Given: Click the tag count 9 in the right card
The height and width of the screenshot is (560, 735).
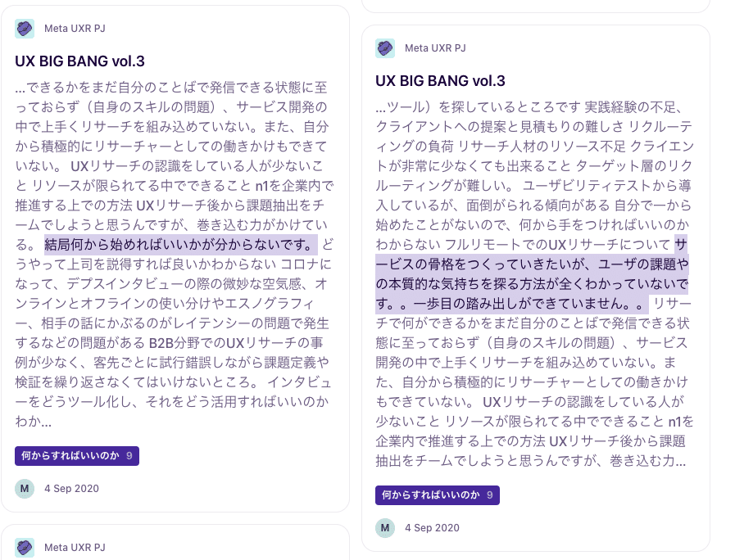Looking at the screenshot, I should pos(490,495).
